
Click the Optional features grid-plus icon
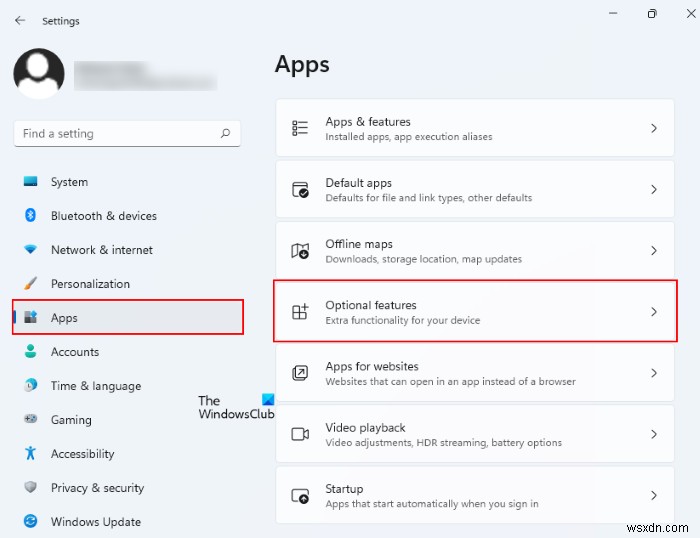pyautogui.click(x=300, y=312)
